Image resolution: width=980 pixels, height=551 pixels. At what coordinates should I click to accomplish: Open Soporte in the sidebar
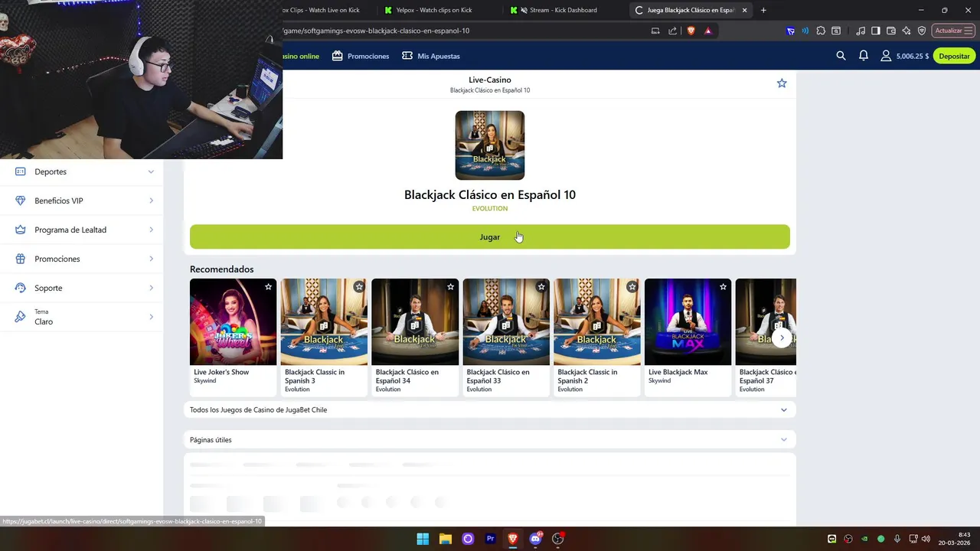coord(82,288)
